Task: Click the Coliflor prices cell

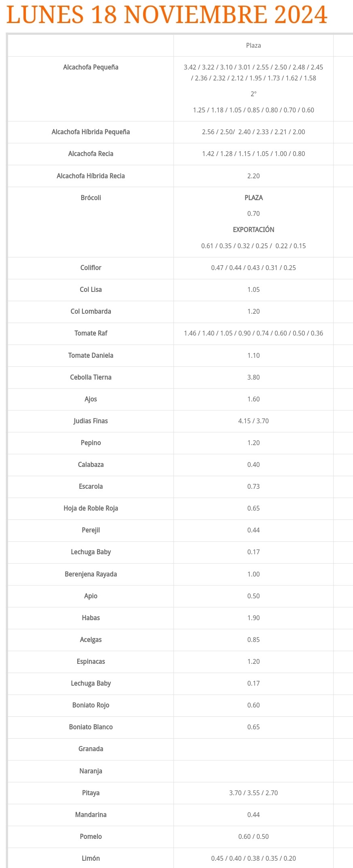Action: tap(254, 268)
